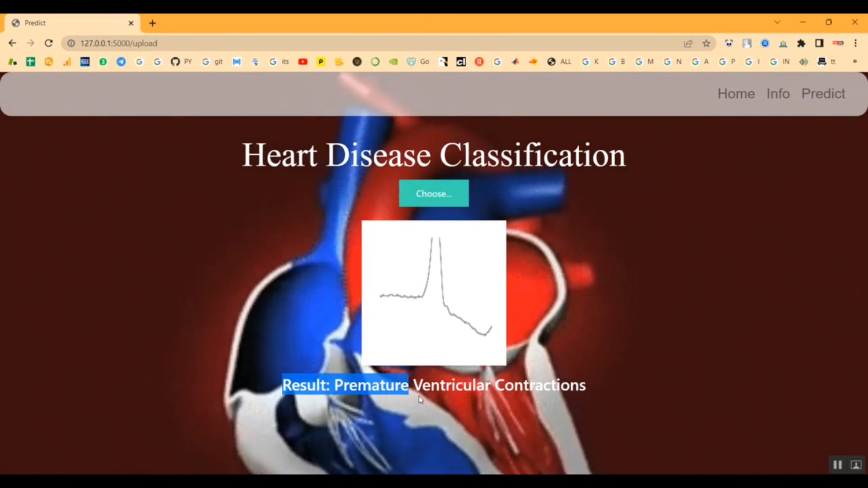Open the tt bookmark
Viewport: 868px width, 488px height.
826,61
